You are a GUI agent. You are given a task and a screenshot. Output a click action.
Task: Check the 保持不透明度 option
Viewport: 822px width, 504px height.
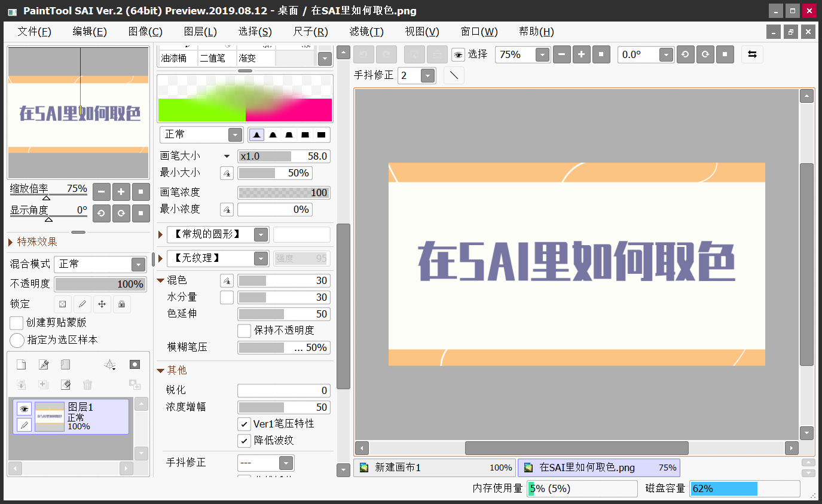click(244, 330)
